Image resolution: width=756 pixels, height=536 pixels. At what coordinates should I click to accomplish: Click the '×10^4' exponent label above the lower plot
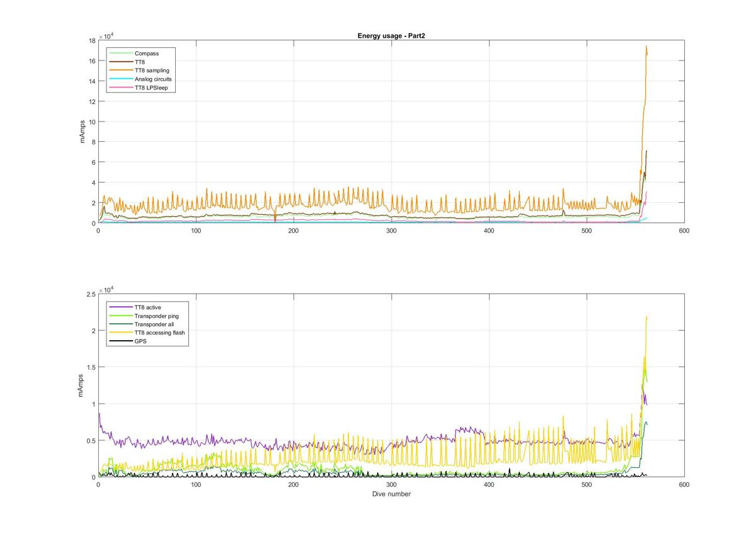pos(105,289)
